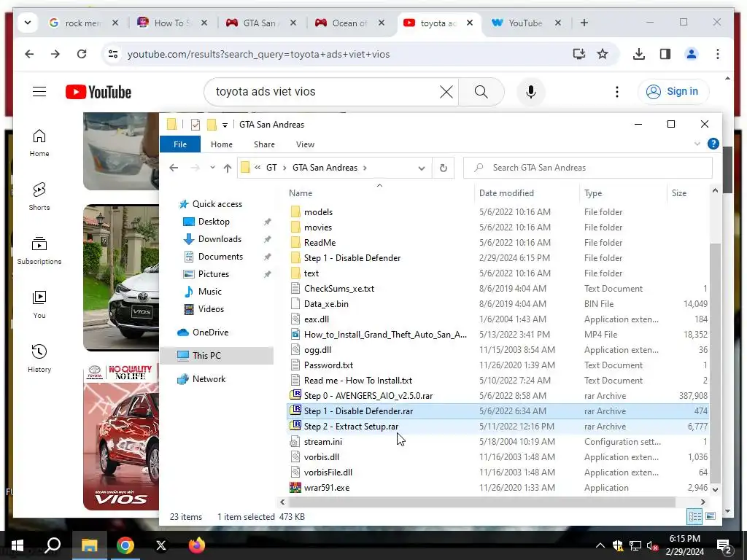This screenshot has height=560, width=747.
Task: Open the address bar history dropdown
Action: tap(422, 168)
